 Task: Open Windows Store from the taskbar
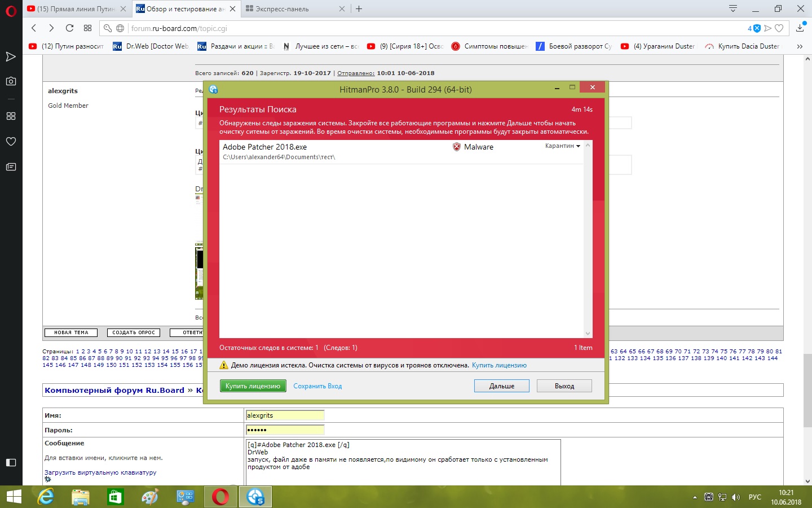click(115, 497)
